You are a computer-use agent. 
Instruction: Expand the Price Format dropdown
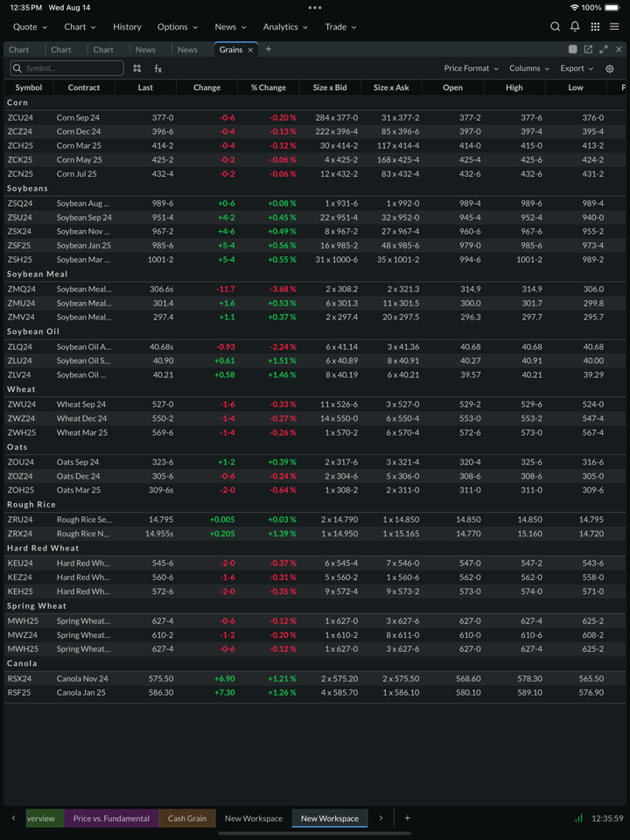point(471,68)
